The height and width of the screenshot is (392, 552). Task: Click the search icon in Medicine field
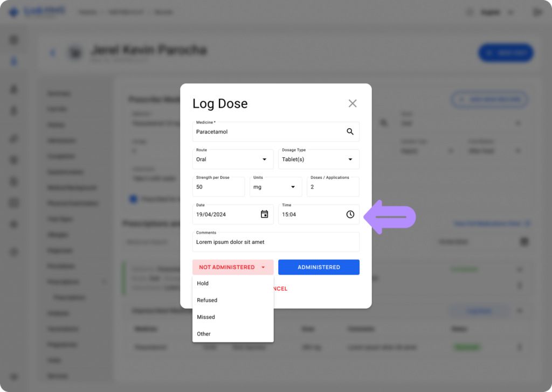pos(350,131)
